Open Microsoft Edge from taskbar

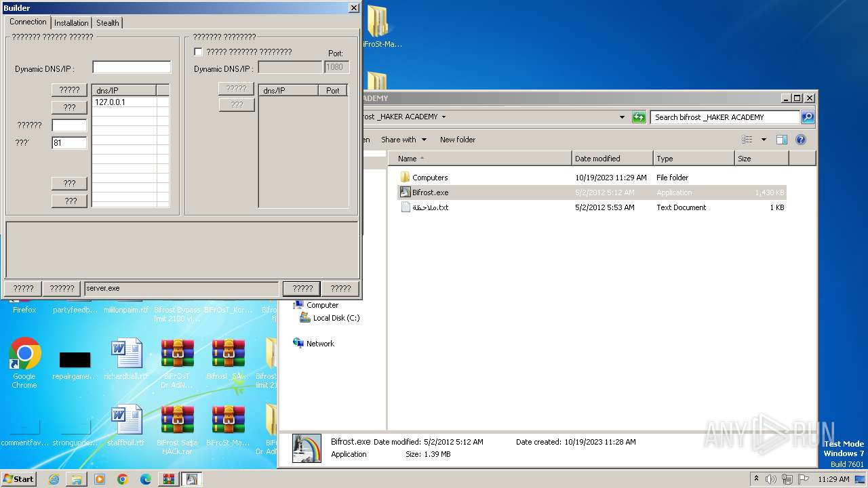coord(146,479)
